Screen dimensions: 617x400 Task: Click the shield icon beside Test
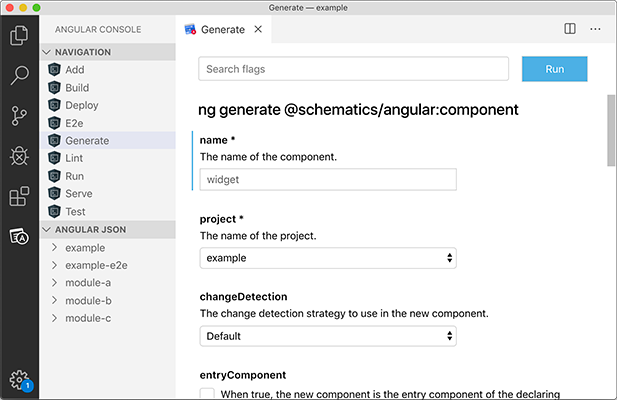tap(54, 212)
